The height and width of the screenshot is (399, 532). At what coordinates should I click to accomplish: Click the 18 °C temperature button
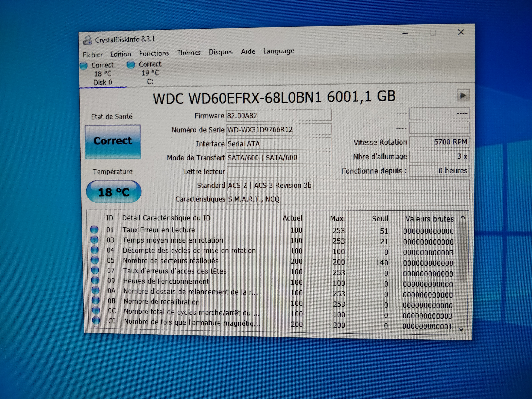(114, 192)
